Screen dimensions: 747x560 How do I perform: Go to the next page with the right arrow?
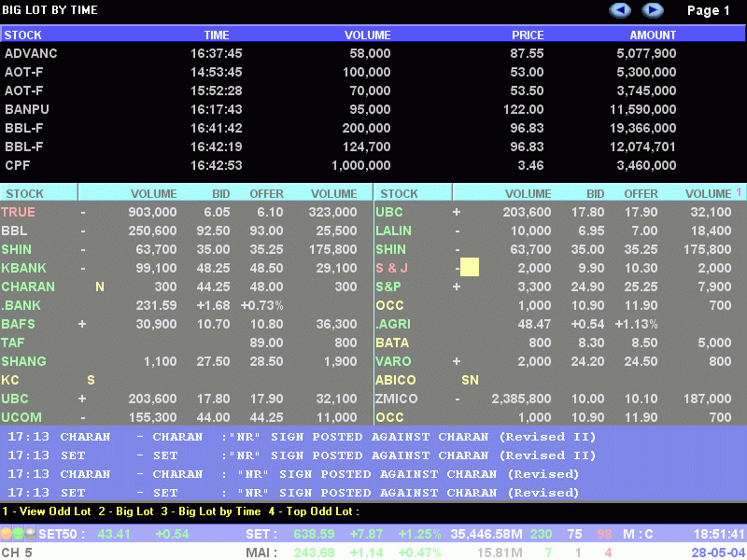[652, 10]
